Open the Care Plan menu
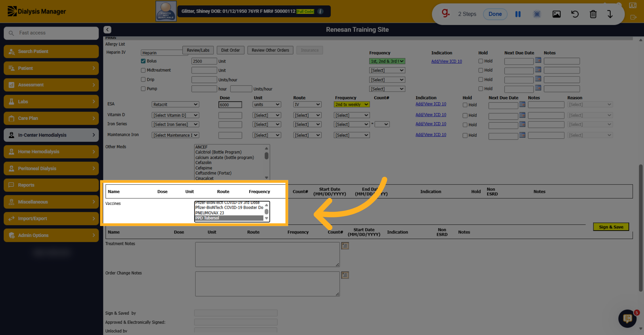This screenshot has height=335, width=644. click(51, 118)
